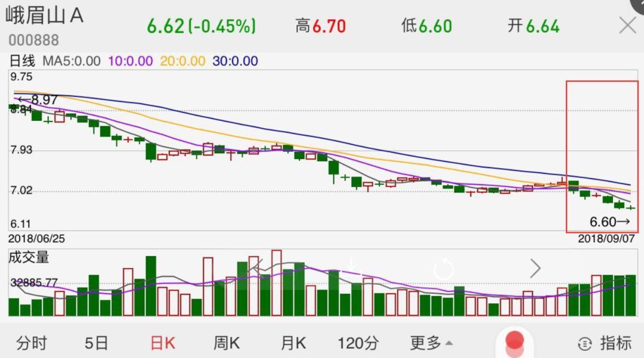Expand the 更多 period dropdown
Viewport: 644px width, 358px height.
[x=431, y=343]
